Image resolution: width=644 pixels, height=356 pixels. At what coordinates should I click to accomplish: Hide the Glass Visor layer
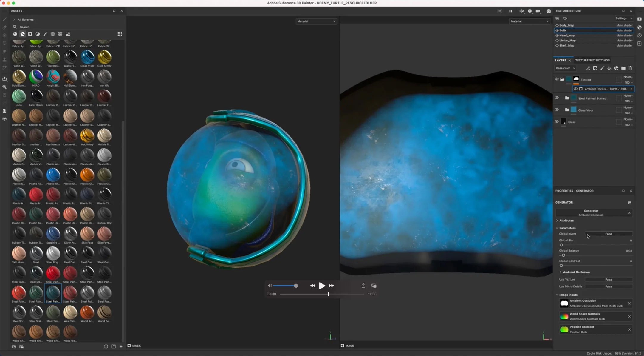556,110
